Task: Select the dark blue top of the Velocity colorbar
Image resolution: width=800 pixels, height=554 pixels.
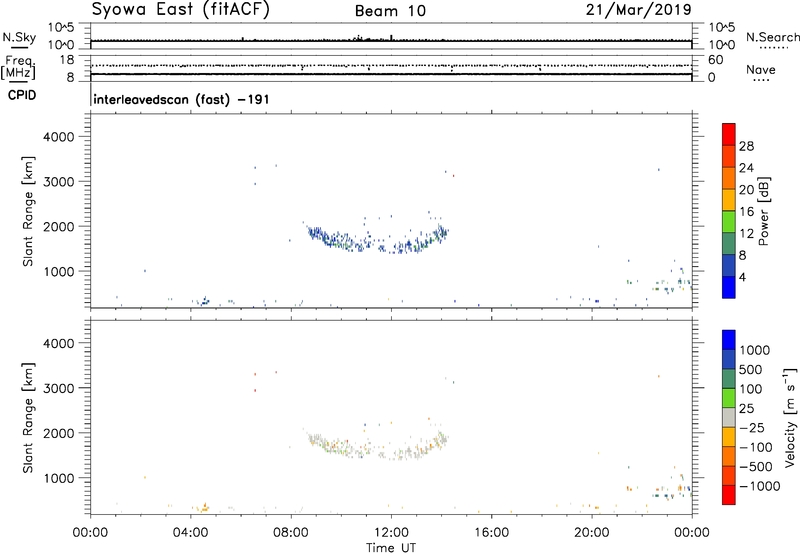Action: click(730, 340)
